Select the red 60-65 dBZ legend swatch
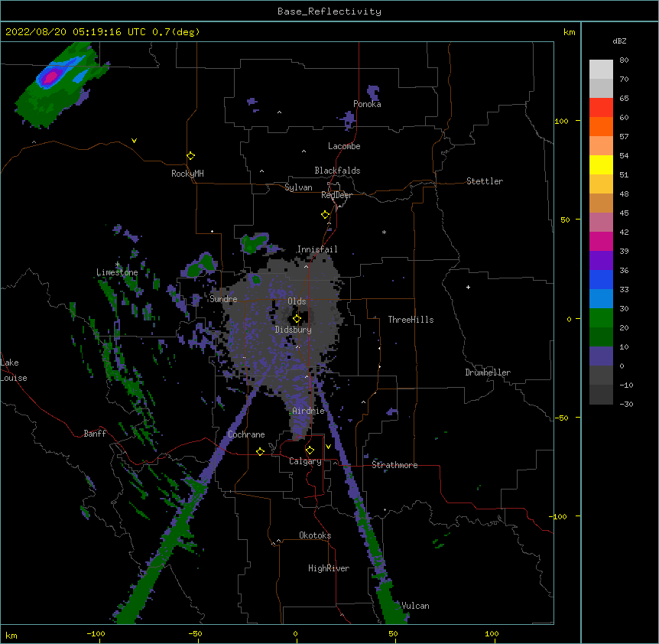Viewport: 659px width, 644px height. [x=601, y=108]
